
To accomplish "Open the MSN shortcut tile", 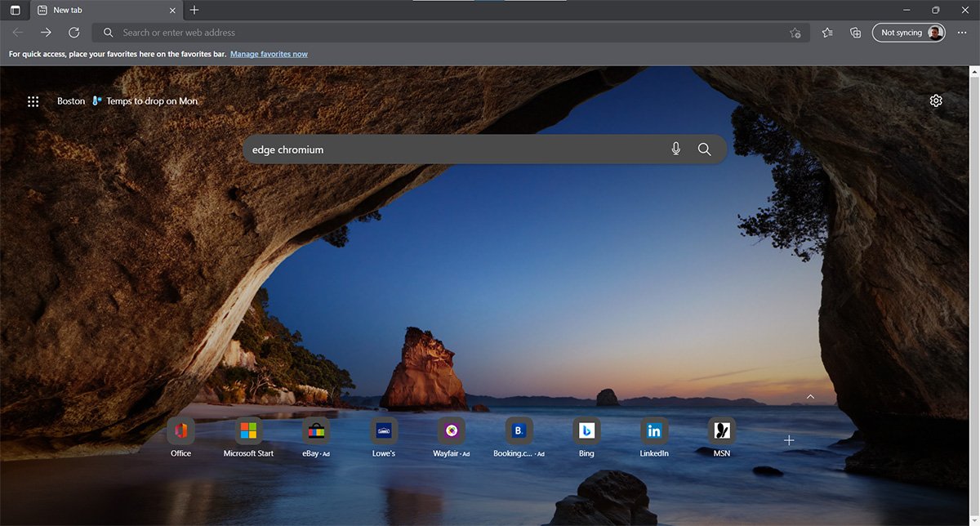I will pos(722,430).
